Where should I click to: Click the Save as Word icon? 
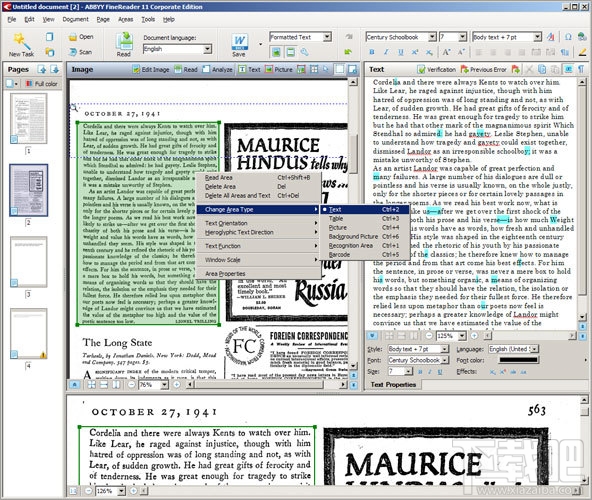click(x=239, y=42)
